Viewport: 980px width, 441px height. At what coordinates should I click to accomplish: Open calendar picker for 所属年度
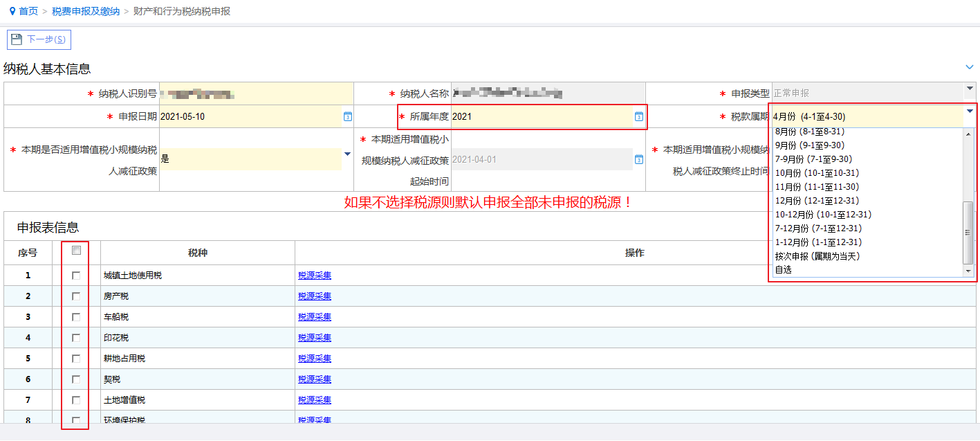(x=639, y=116)
